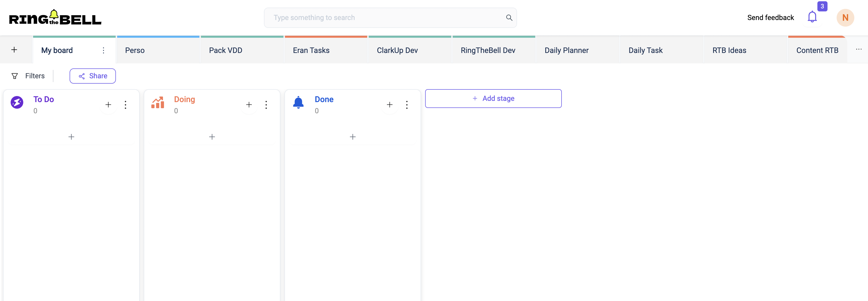Expand the Done stage options menu
Image resolution: width=868 pixels, height=301 pixels.
pyautogui.click(x=407, y=104)
